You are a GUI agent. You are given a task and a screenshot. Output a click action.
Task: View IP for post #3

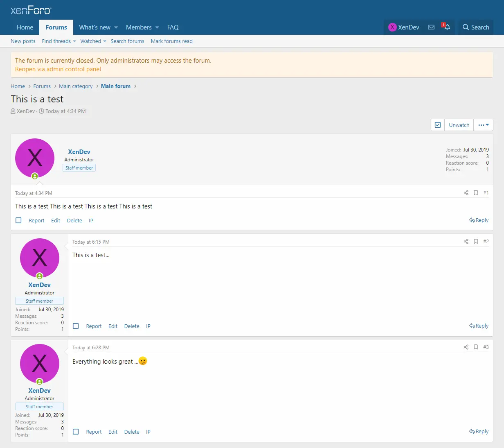coord(148,432)
